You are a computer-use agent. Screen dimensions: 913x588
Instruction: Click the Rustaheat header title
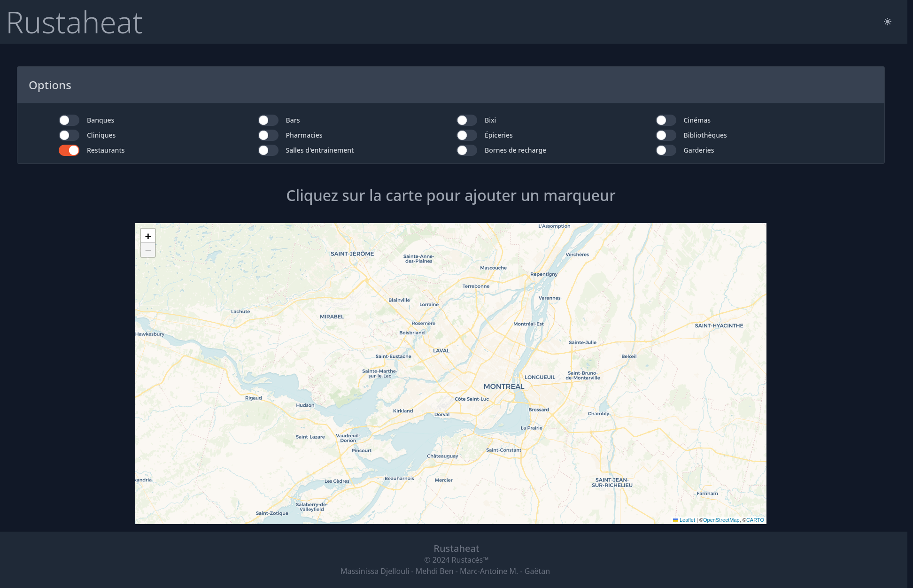(75, 23)
